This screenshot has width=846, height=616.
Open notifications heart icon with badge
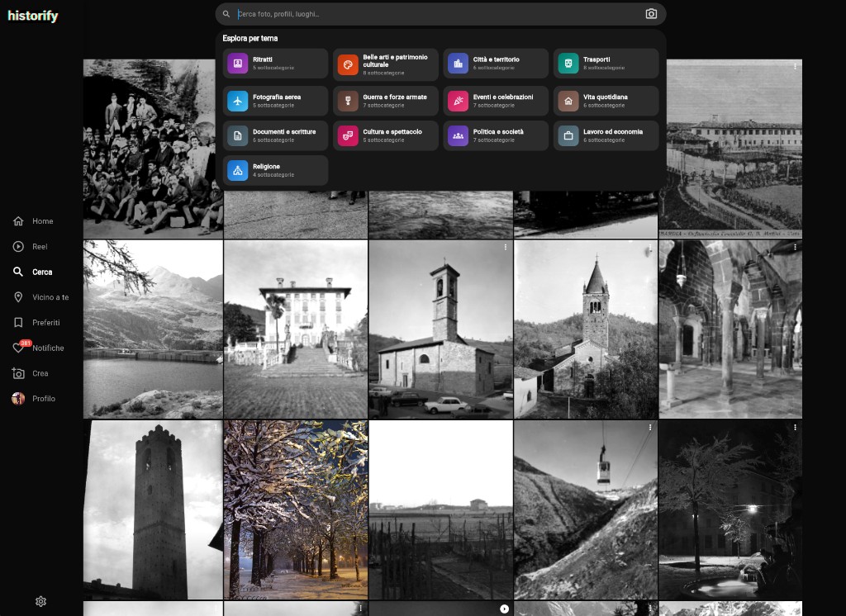pos(18,348)
